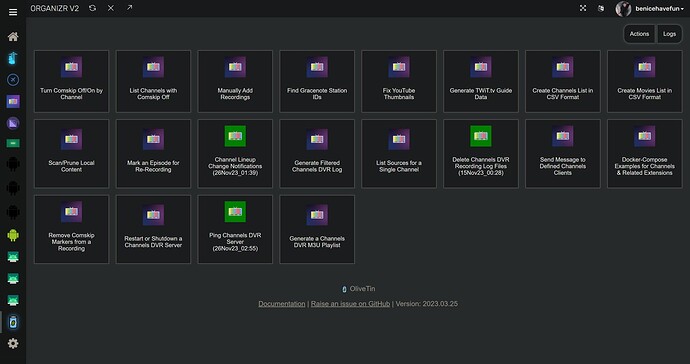The image size is (690, 364).
Task: Click the ORGANIZR V2 title text
Action: point(55,8)
